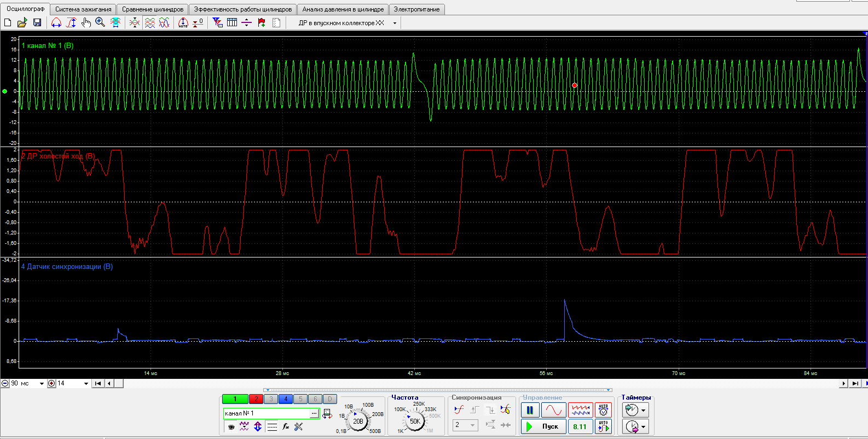The image size is (868, 439).
Task: Jump to the start of the recording
Action: [x=98, y=383]
